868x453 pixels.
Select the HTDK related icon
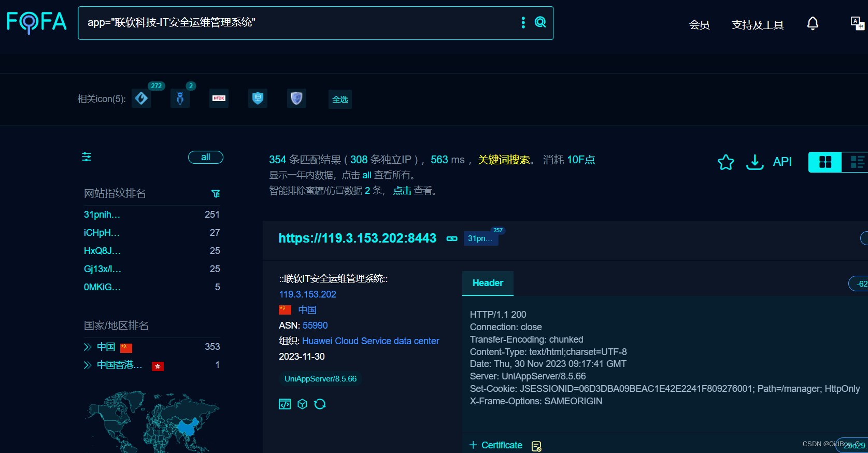click(x=219, y=98)
